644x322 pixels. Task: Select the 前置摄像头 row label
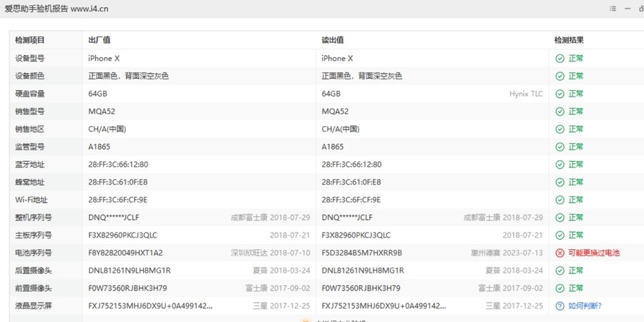(x=34, y=288)
